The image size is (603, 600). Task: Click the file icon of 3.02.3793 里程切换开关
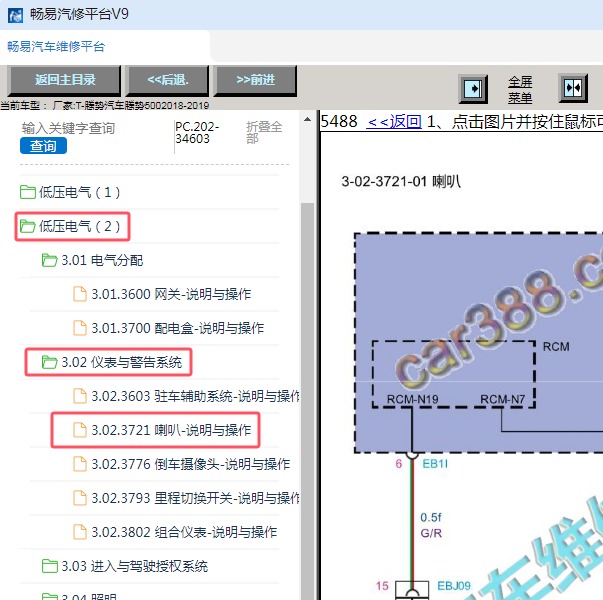coord(80,498)
